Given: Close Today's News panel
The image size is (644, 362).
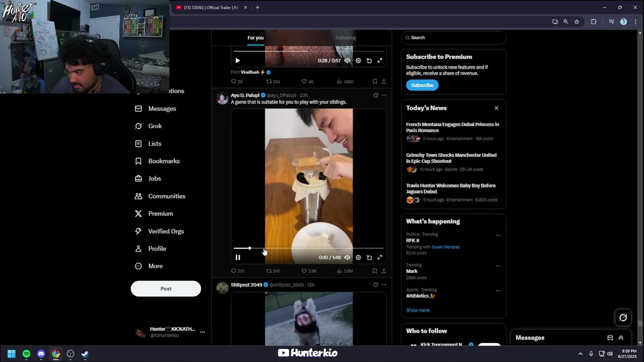Looking at the screenshot, I should 497,108.
